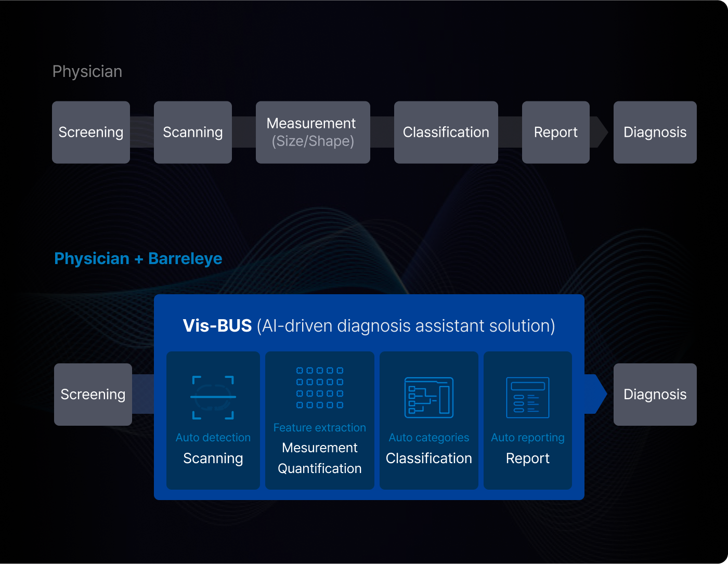Click the 'Feature extraction' label
The image size is (728, 564).
[x=320, y=428]
